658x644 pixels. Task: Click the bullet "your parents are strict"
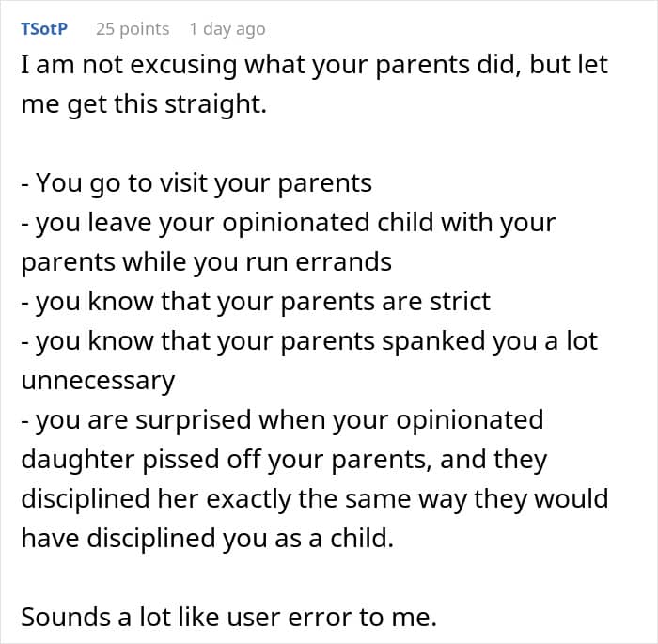[255, 301]
